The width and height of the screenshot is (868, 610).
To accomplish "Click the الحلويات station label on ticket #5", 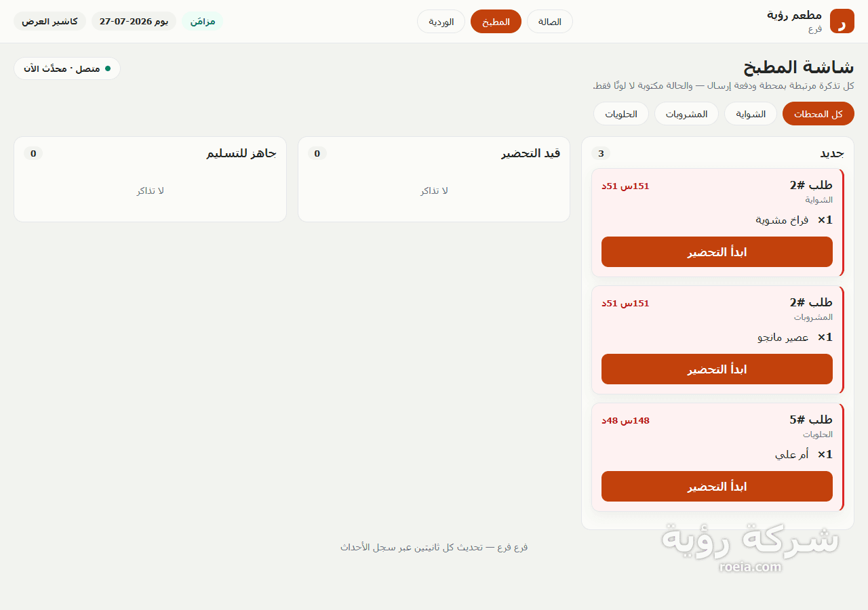I will point(818,434).
